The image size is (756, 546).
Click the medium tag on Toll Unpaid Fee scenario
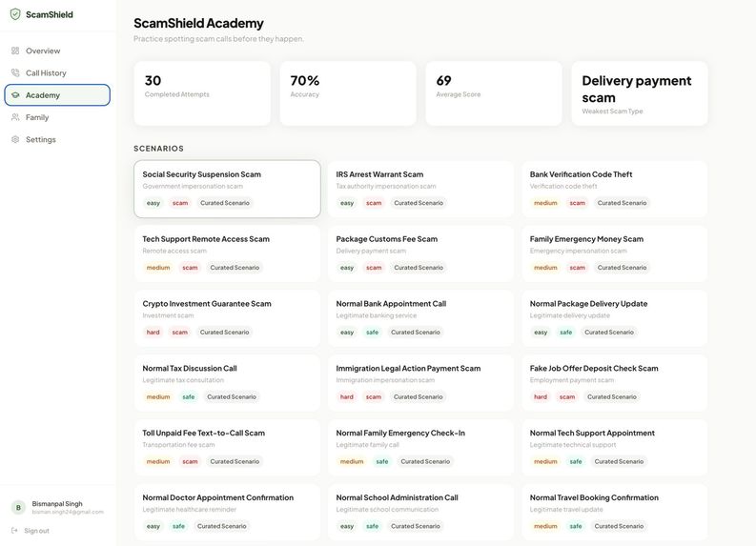(x=158, y=461)
